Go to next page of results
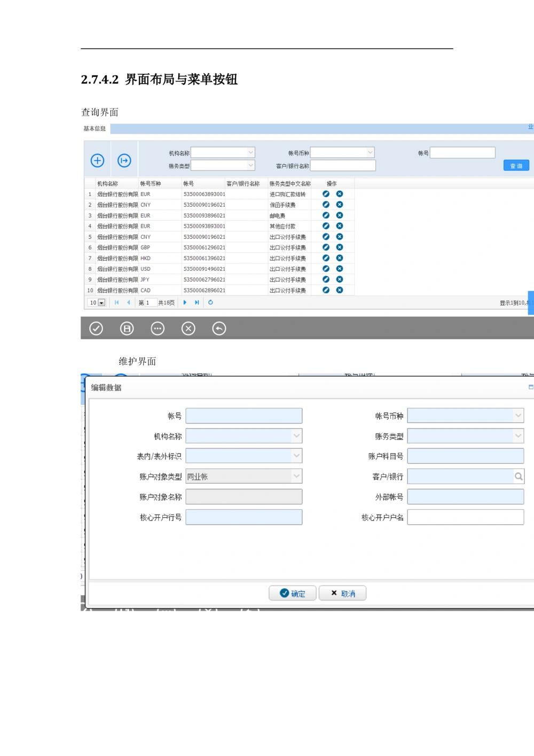 185,302
